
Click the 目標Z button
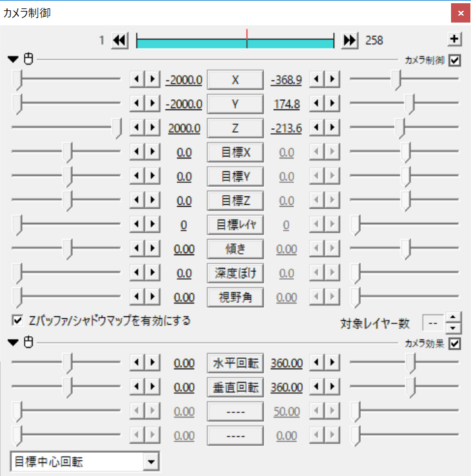point(235,201)
